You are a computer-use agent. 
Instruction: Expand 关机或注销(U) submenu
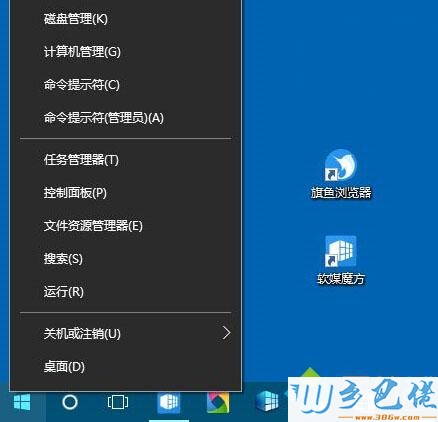[x=126, y=333]
